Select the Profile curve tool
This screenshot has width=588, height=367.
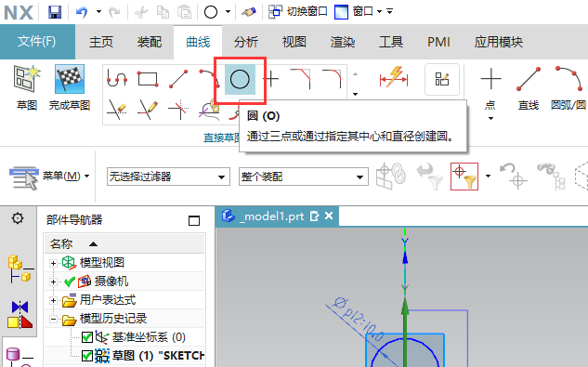pos(117,78)
